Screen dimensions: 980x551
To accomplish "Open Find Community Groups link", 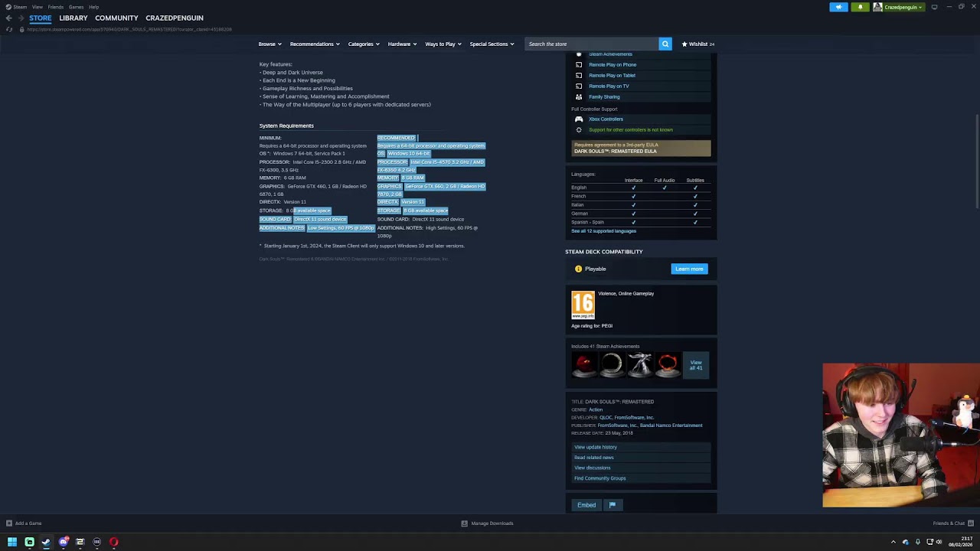I will pyautogui.click(x=600, y=478).
